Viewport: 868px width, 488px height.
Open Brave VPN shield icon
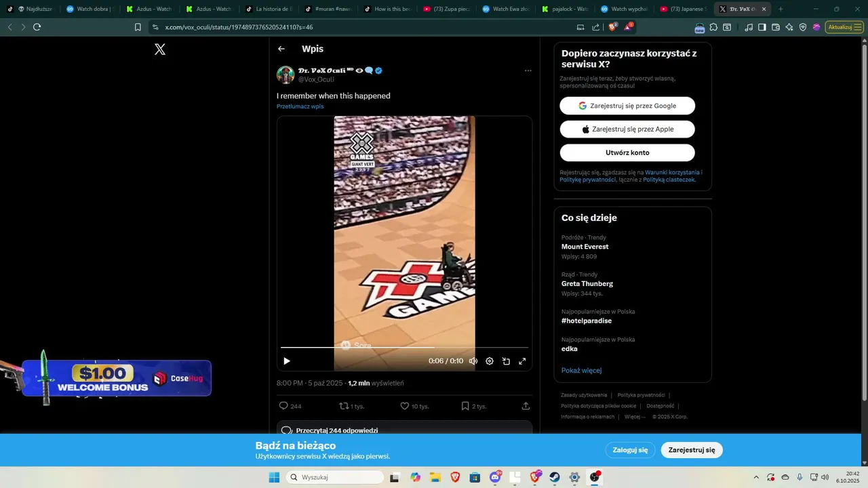point(803,27)
